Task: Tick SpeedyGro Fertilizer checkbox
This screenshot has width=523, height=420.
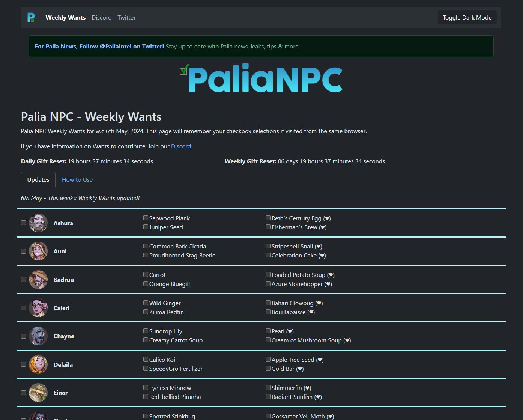Action: pos(146,368)
